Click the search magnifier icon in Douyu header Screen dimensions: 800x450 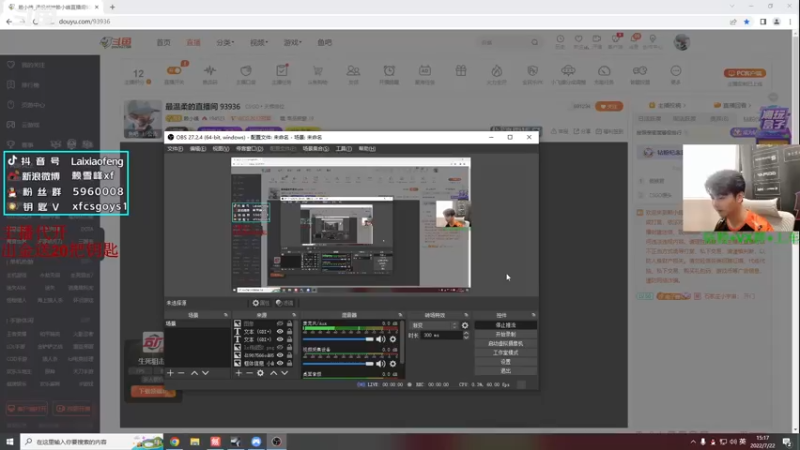534,42
